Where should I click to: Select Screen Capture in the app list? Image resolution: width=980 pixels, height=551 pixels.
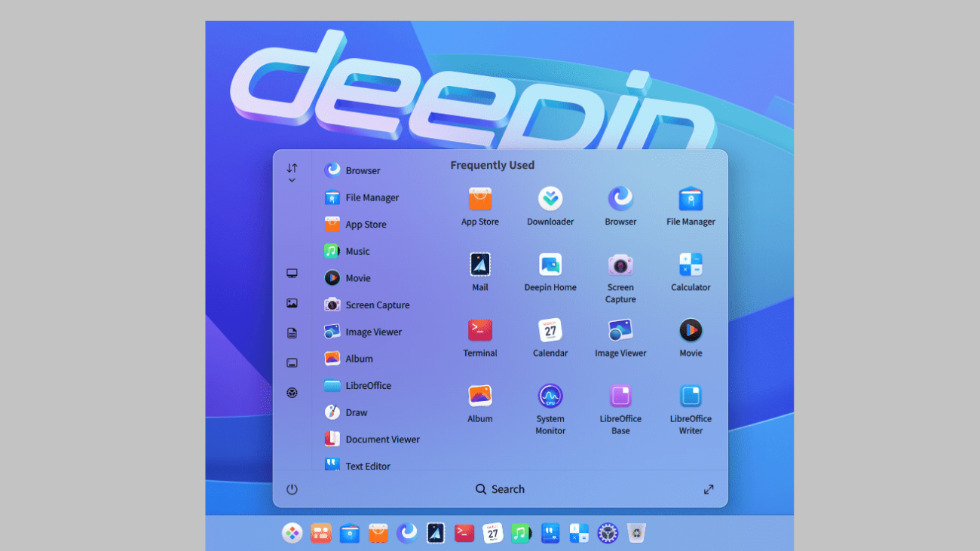(x=367, y=305)
